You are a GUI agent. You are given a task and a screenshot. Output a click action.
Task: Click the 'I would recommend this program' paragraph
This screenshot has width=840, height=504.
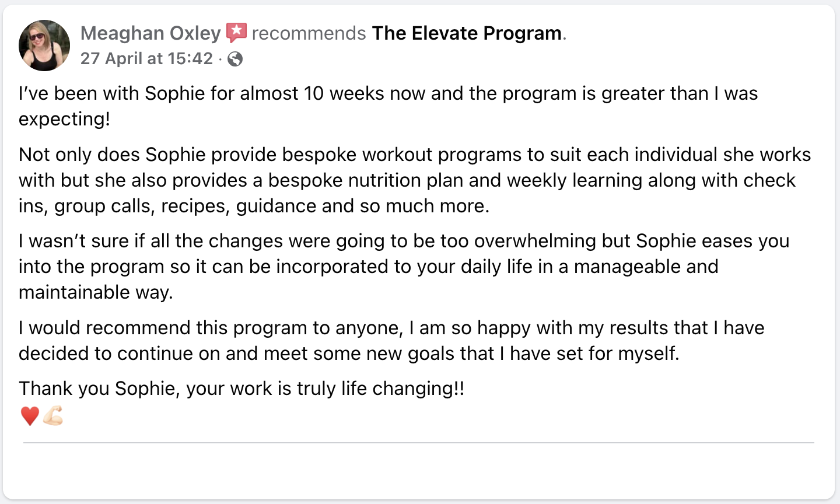pos(391,341)
